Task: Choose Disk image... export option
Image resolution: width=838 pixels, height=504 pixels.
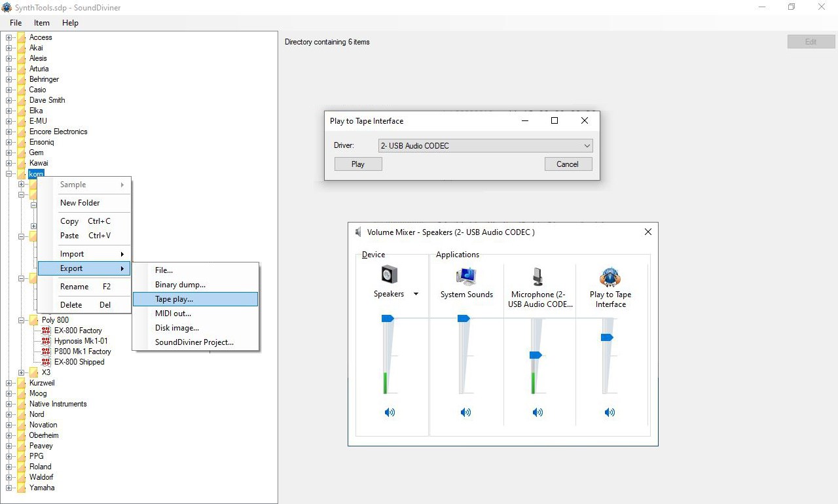Action: pos(195,328)
